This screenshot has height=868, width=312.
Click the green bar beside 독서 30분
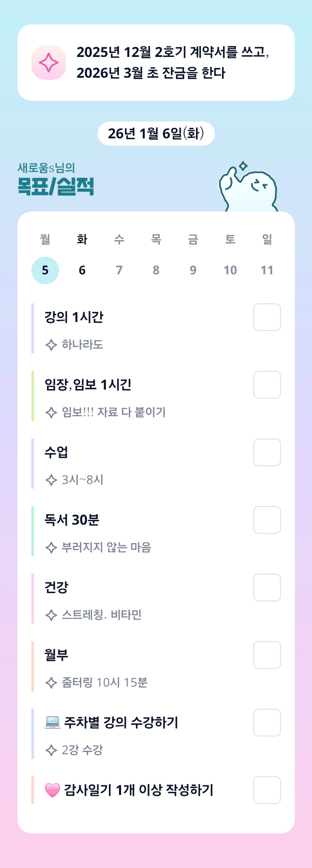(33, 531)
